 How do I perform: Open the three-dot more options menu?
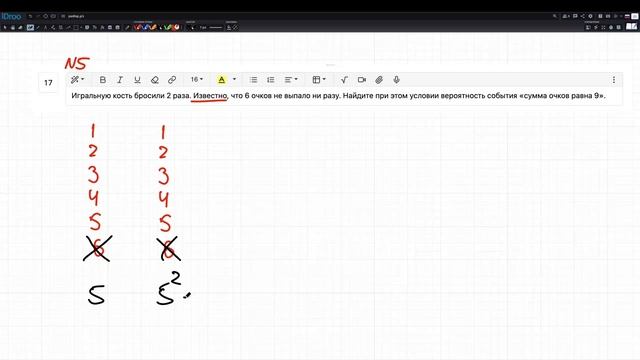613,80
